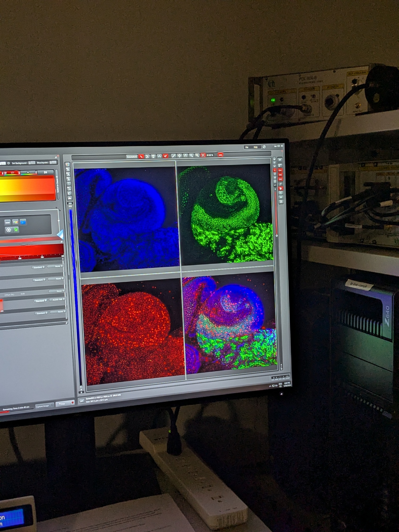This screenshot has height=532, width=399.
Task: Select the hand pan tool
Action: point(185,156)
